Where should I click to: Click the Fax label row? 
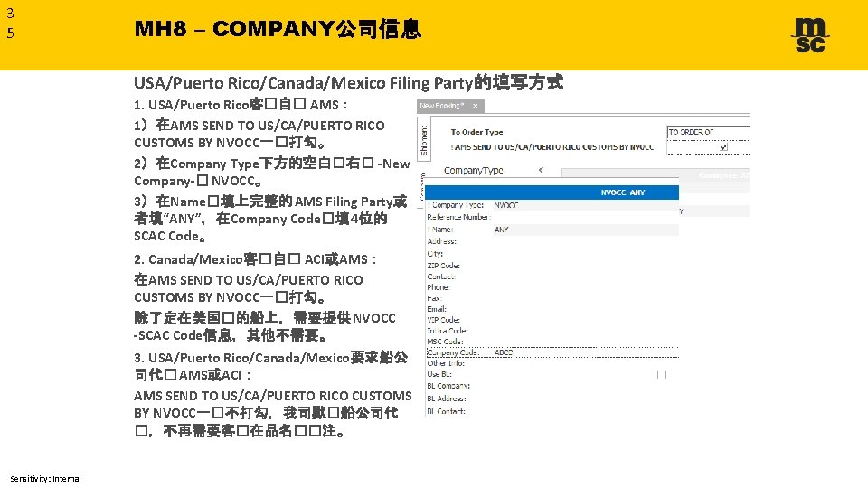tap(434, 298)
